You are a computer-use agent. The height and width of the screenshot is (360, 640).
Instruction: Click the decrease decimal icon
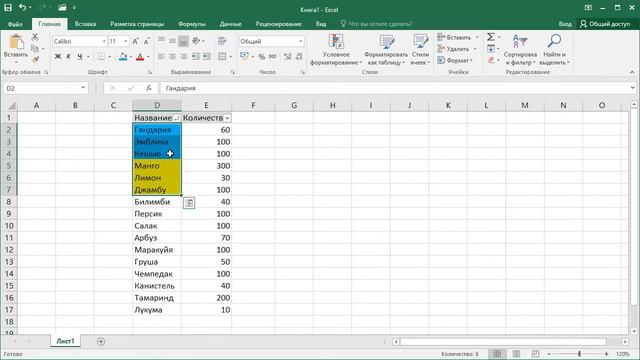(x=299, y=56)
